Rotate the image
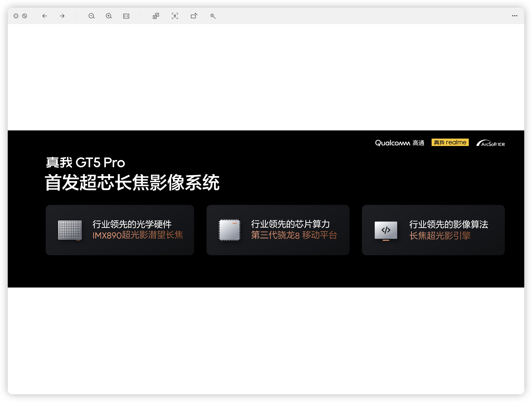The width and height of the screenshot is (532, 402). (x=194, y=16)
